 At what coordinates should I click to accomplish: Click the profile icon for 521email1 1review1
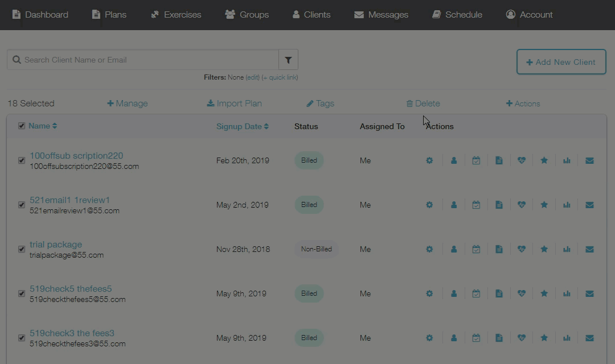454,205
